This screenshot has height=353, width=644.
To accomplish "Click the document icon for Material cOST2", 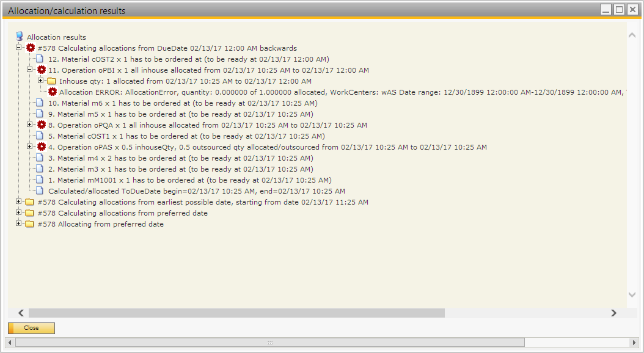I will point(40,59).
